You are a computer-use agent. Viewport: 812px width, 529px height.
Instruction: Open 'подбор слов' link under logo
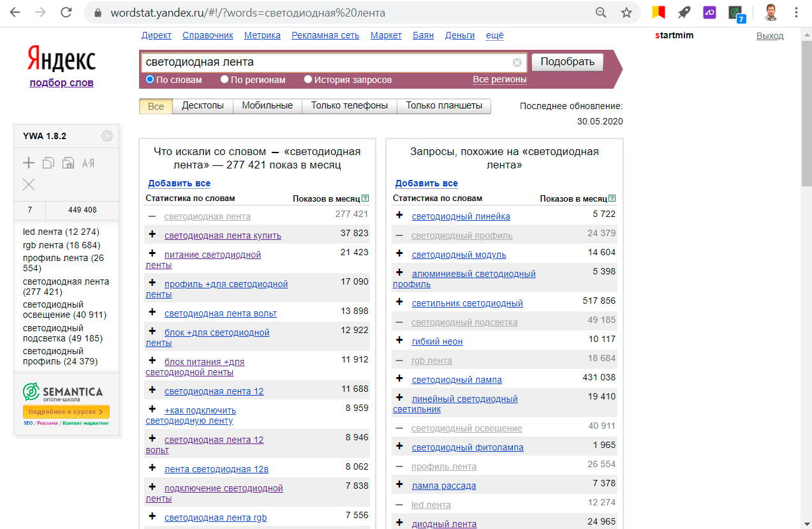(61, 82)
